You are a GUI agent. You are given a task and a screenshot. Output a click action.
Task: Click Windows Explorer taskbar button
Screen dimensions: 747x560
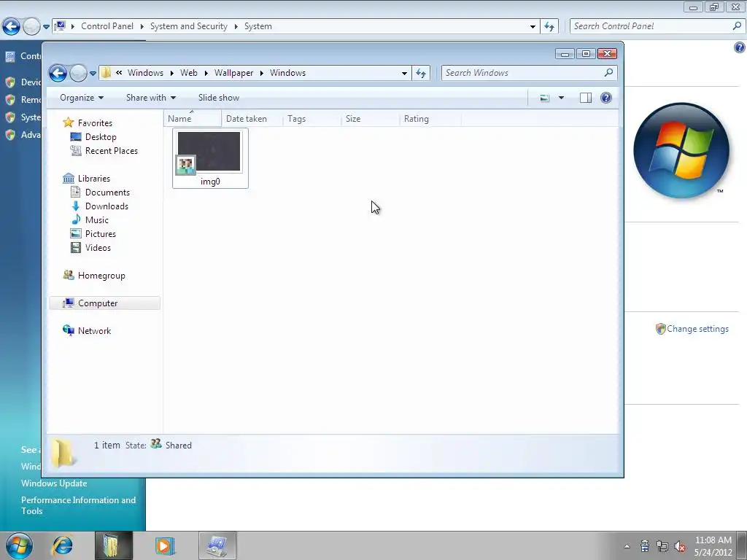point(113,545)
